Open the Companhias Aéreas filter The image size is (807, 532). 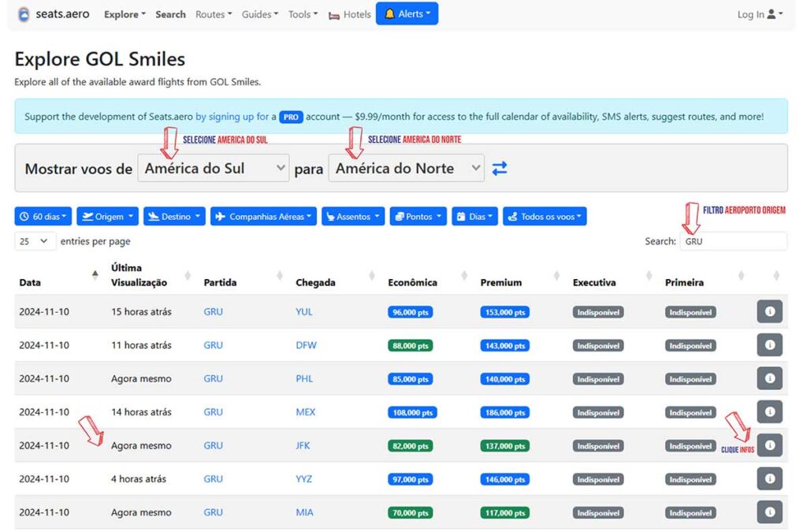(x=263, y=217)
